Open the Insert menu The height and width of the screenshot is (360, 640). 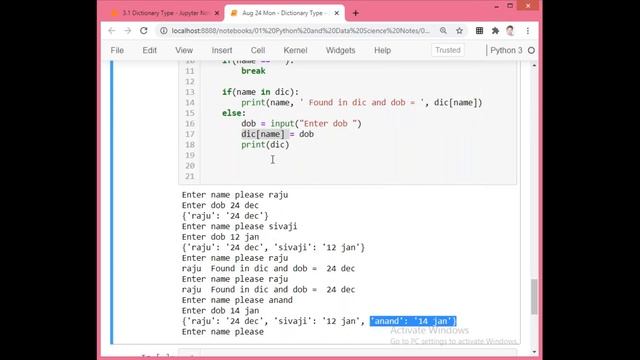tap(222, 50)
